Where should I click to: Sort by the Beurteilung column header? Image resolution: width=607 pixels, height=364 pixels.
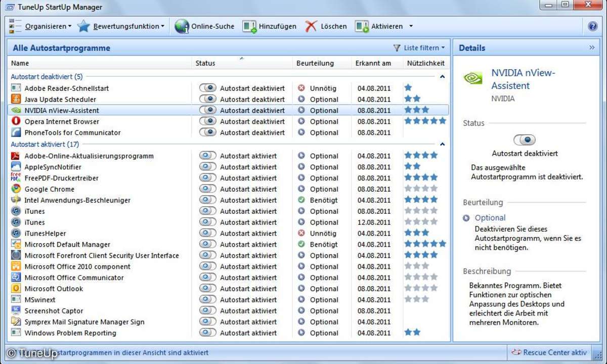pyautogui.click(x=322, y=63)
